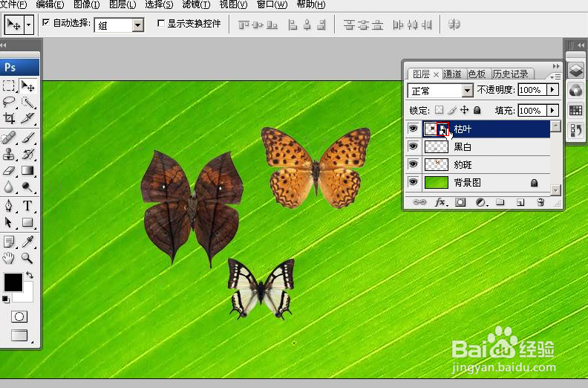
Task: Select the Brush tool
Action: coord(27,138)
